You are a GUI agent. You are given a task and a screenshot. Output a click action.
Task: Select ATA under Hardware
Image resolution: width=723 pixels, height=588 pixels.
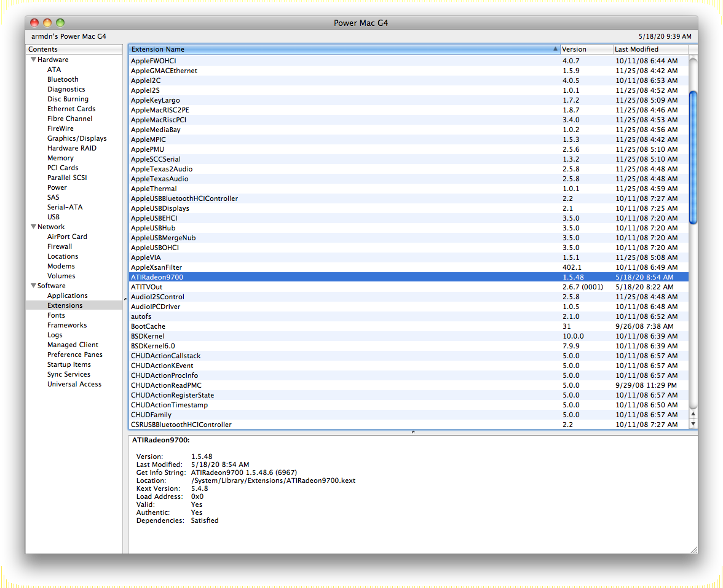[x=54, y=69]
